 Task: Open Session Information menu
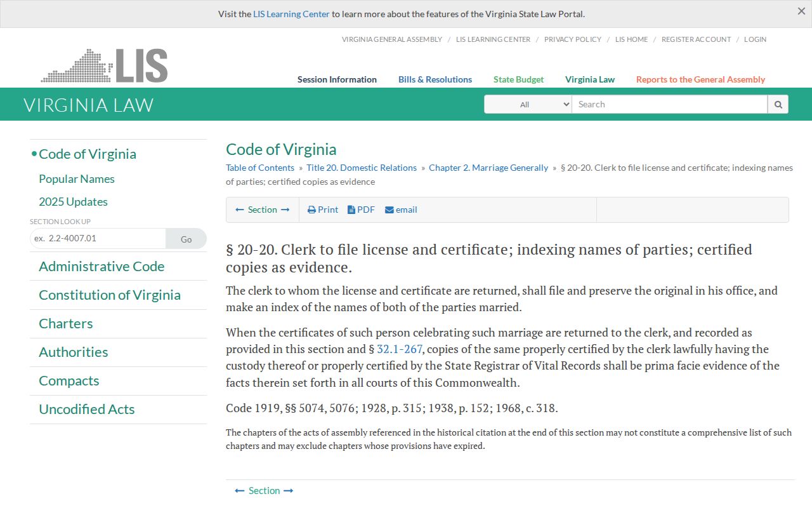[337, 79]
